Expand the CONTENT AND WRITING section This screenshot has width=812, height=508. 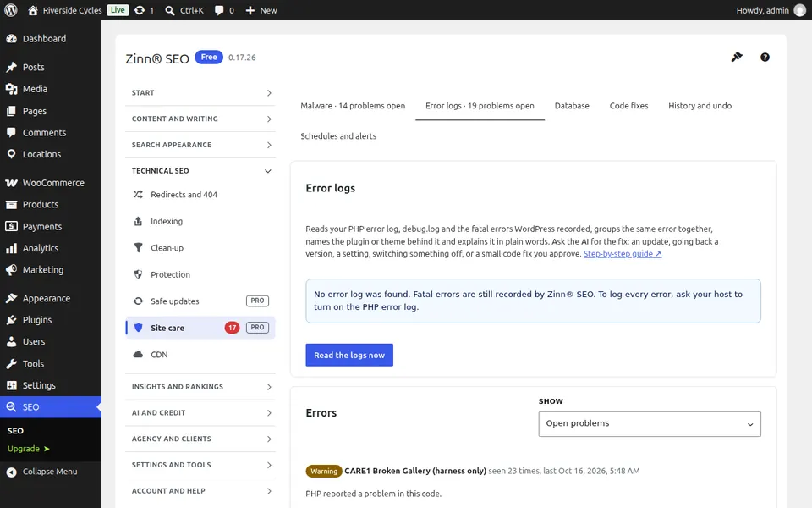point(200,119)
